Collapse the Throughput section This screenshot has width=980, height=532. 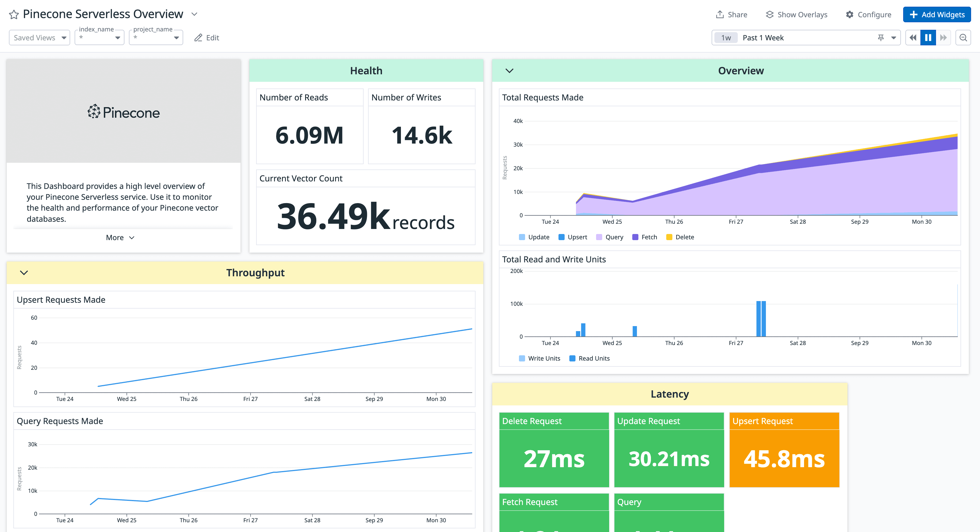[x=24, y=273]
